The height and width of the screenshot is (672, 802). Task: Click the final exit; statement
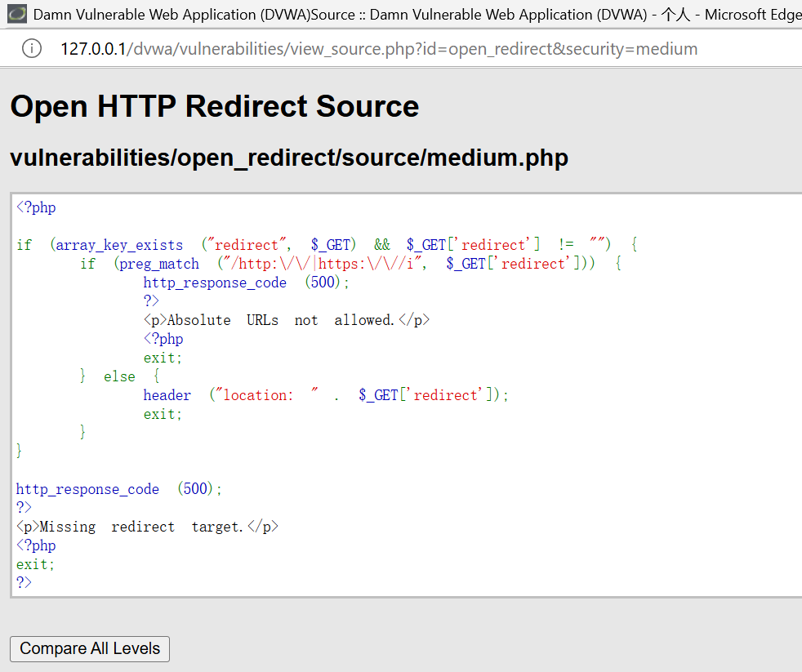coord(35,564)
